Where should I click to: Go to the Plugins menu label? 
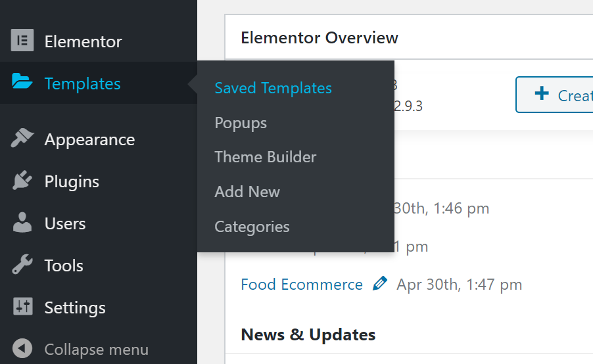coord(72,182)
